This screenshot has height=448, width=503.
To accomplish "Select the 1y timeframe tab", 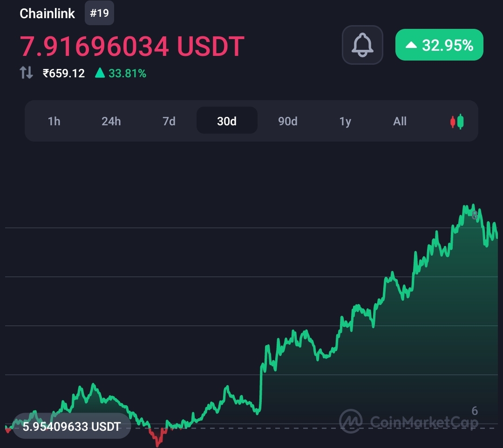I will [x=345, y=121].
